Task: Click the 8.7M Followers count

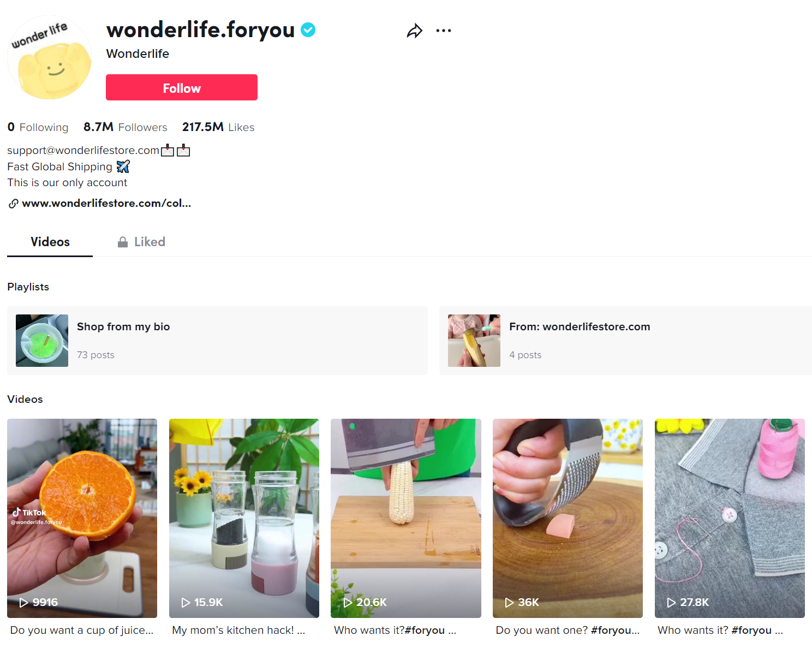Action: coord(126,127)
